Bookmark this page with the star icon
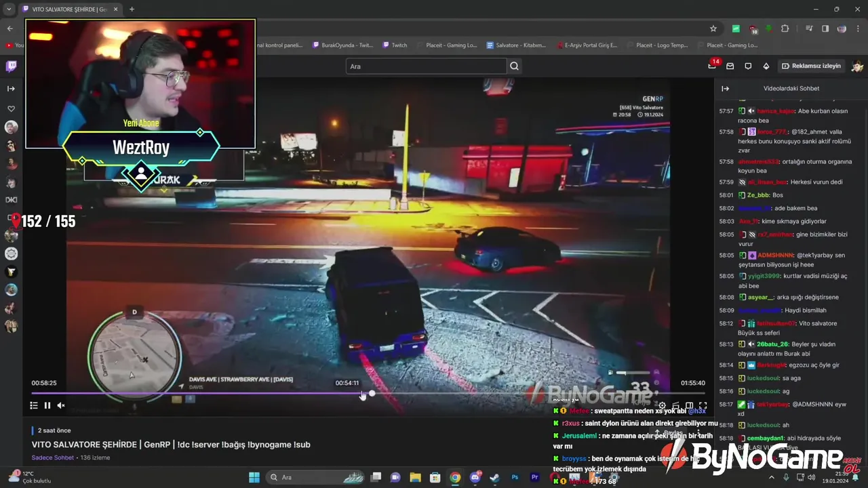 coord(713,28)
